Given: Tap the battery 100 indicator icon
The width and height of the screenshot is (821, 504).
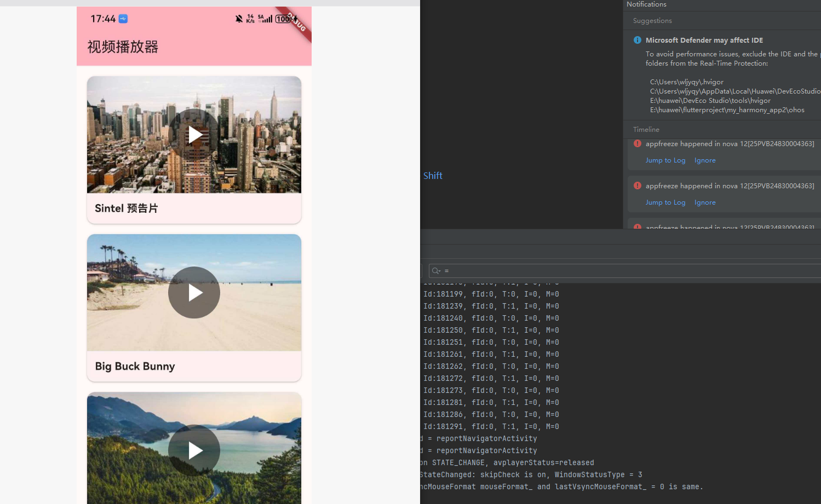Looking at the screenshot, I should pos(283,19).
